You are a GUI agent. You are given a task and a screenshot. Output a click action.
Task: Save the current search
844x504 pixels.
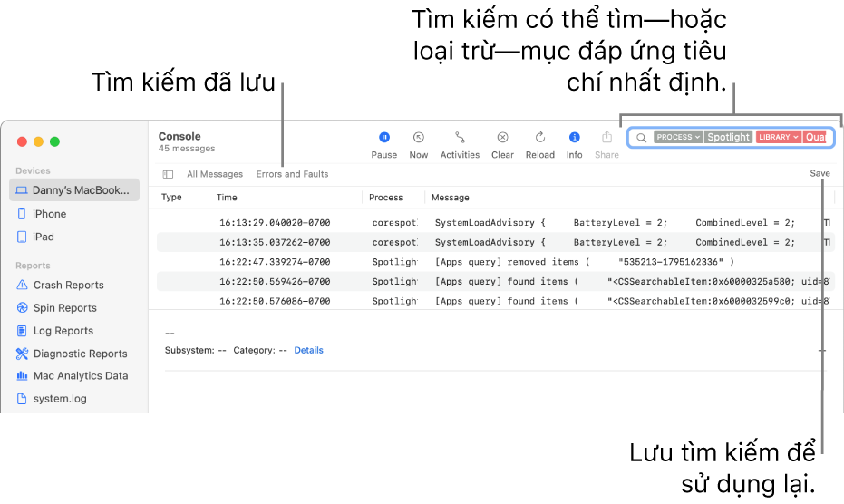(820, 173)
